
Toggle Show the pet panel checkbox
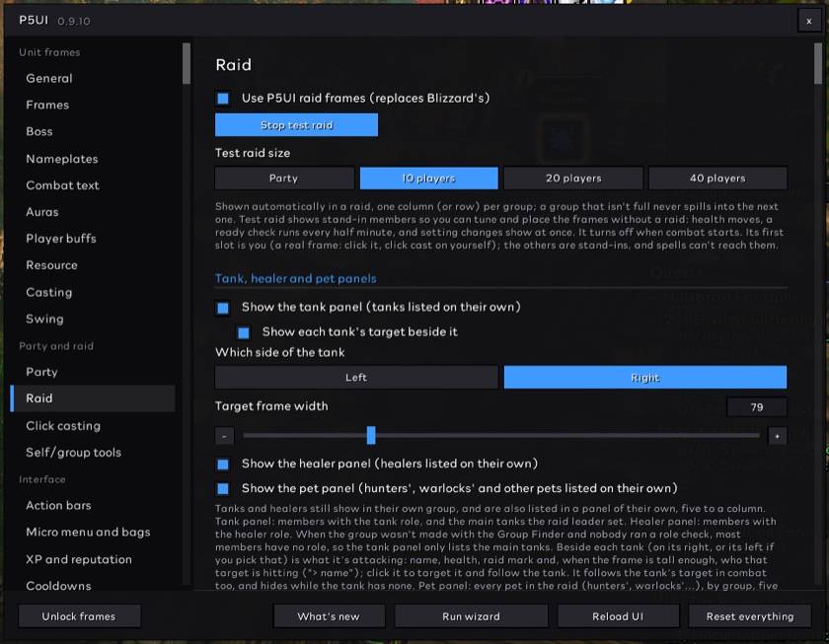coord(223,489)
